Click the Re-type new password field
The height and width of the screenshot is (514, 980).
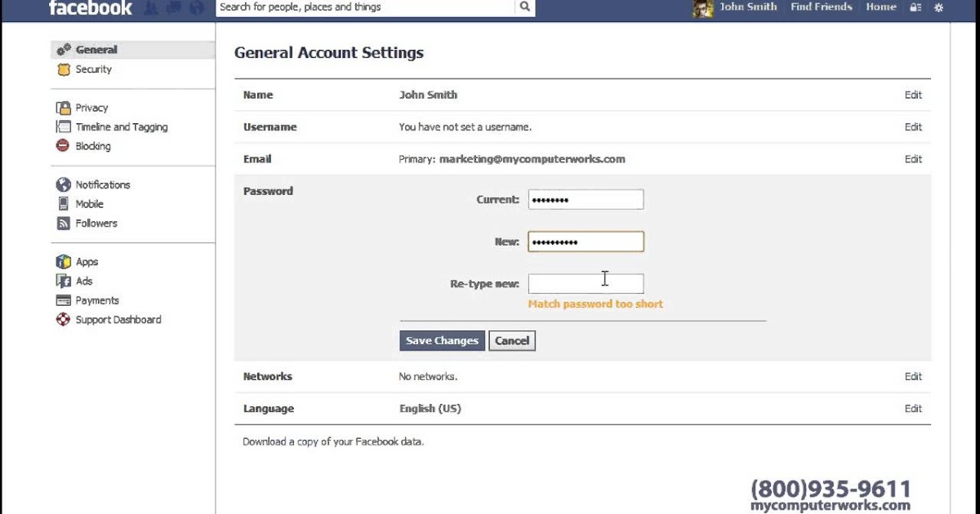pos(586,283)
